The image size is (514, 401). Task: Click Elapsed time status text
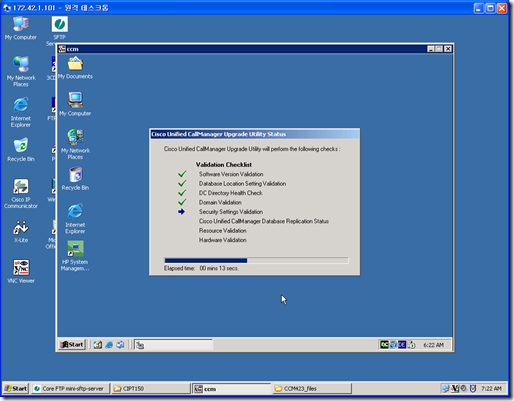pyautogui.click(x=201, y=268)
